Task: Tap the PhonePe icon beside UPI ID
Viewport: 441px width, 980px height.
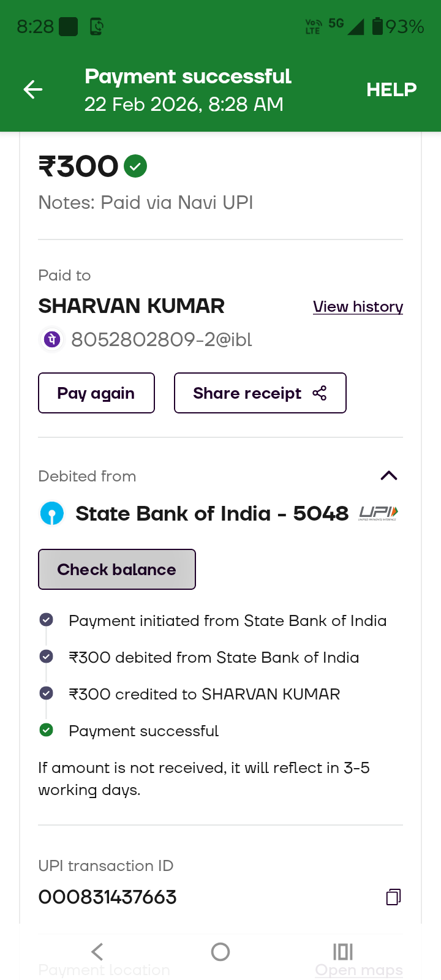Action: [52, 339]
